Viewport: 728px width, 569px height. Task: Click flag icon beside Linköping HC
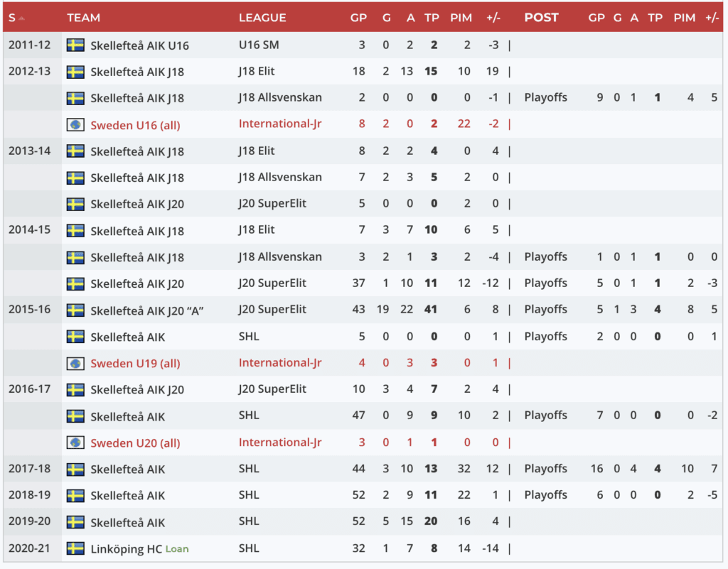(x=75, y=548)
